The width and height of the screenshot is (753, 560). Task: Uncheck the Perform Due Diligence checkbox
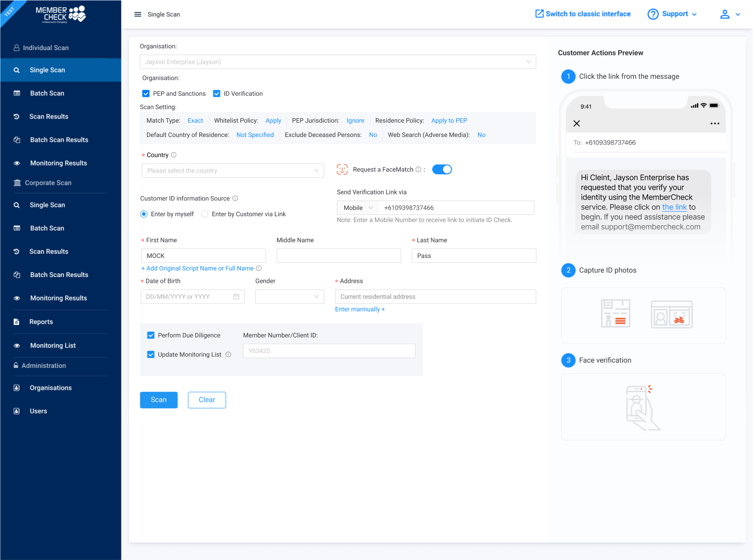(151, 335)
